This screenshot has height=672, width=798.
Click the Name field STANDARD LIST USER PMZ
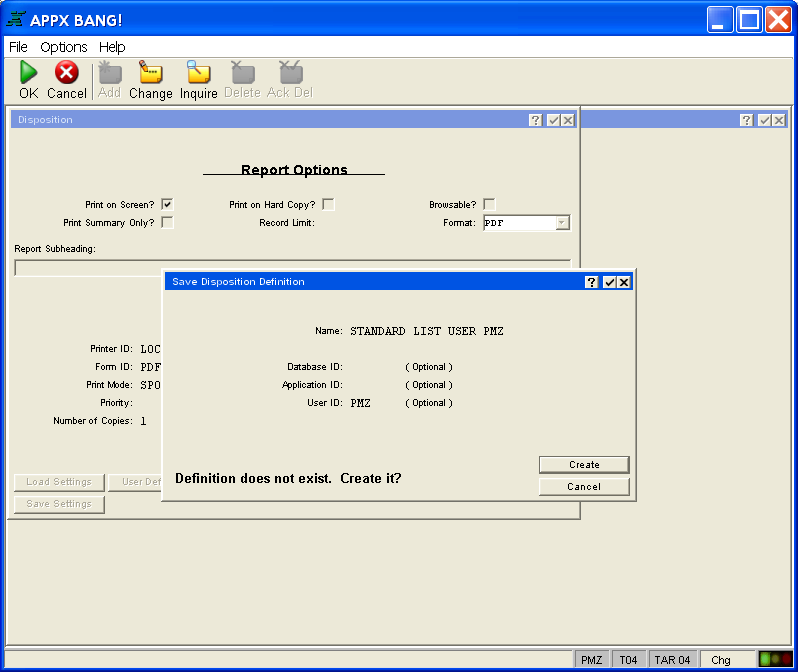pyautogui.click(x=426, y=331)
